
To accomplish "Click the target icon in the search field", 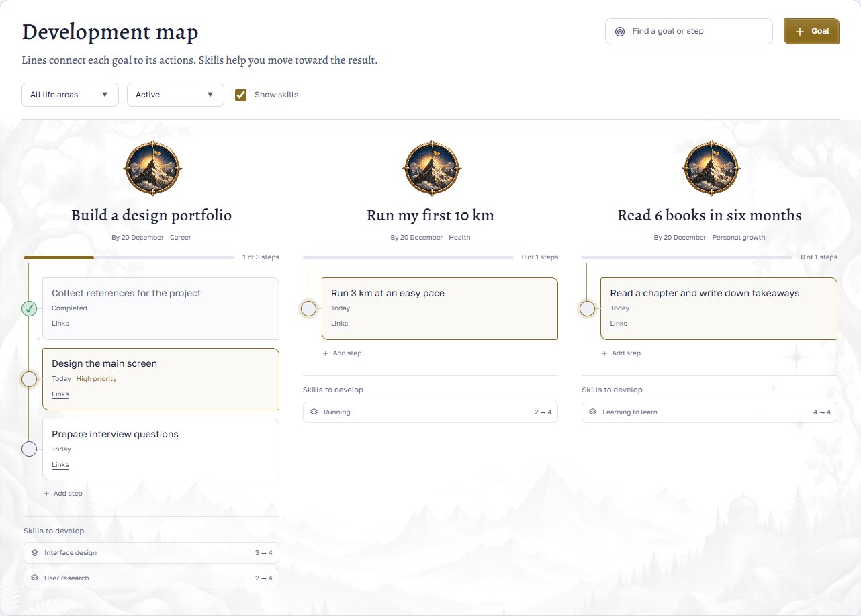I will tap(620, 31).
